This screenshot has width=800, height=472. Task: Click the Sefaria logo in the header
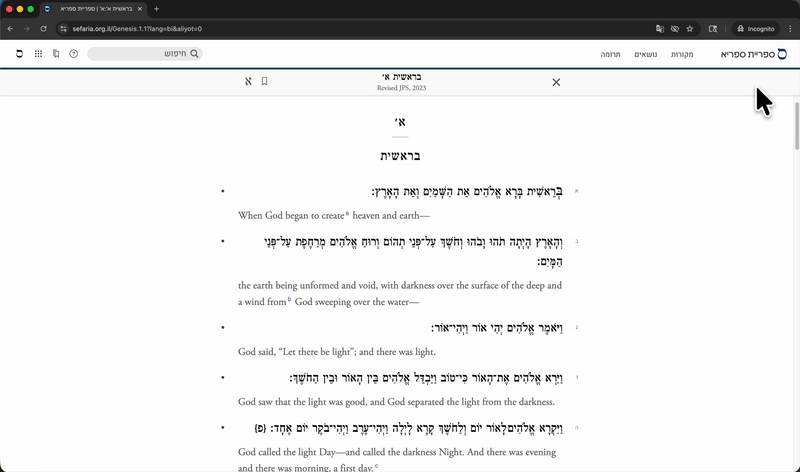point(753,53)
